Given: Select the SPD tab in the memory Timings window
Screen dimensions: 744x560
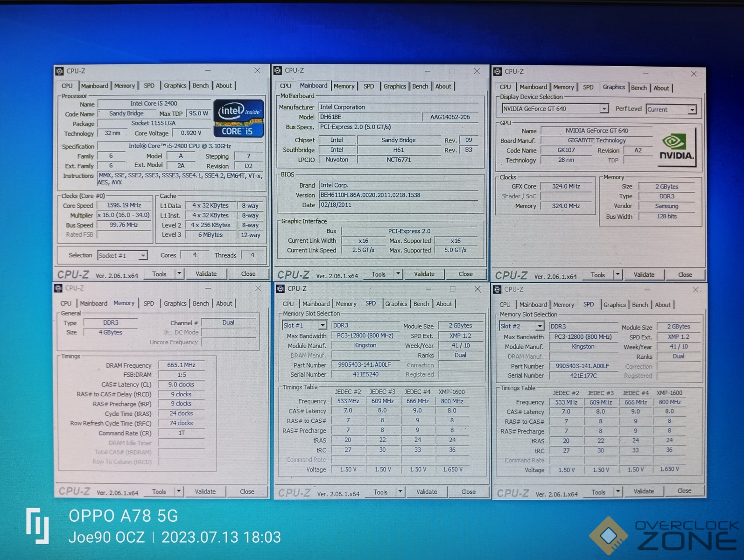Looking at the screenshot, I should click(x=149, y=303).
